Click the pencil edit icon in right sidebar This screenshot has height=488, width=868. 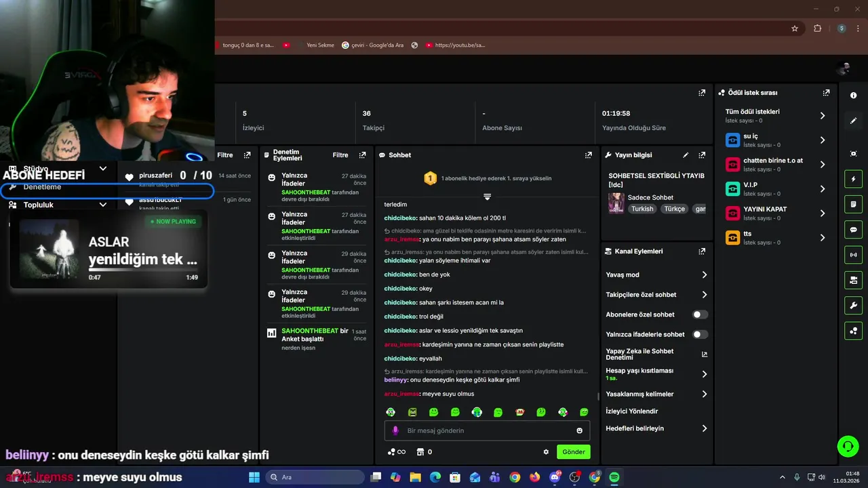[x=853, y=121]
